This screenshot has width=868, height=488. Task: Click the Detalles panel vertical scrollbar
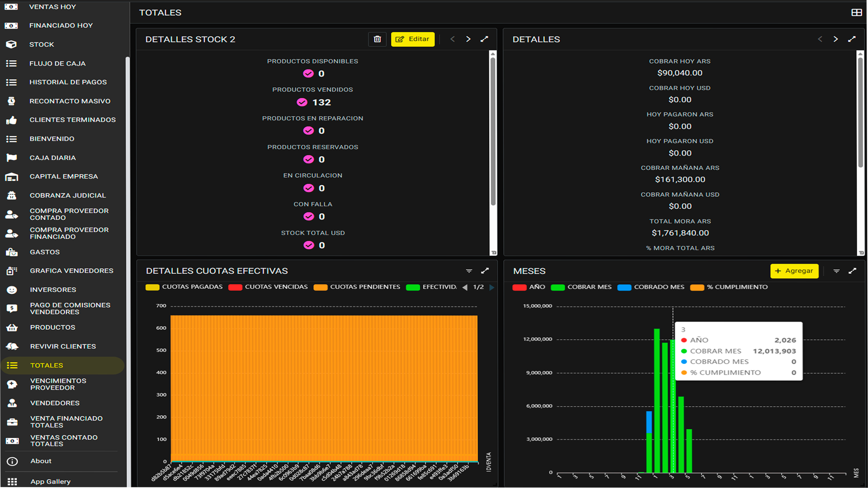[x=860, y=113]
